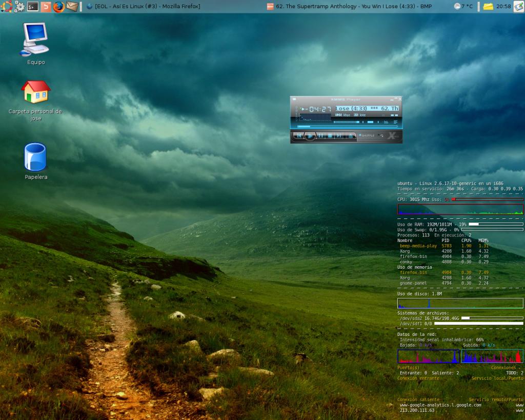Switch to the Supertramp Anthology BMP window
Screen dimensions: 525x420
click(350, 6)
